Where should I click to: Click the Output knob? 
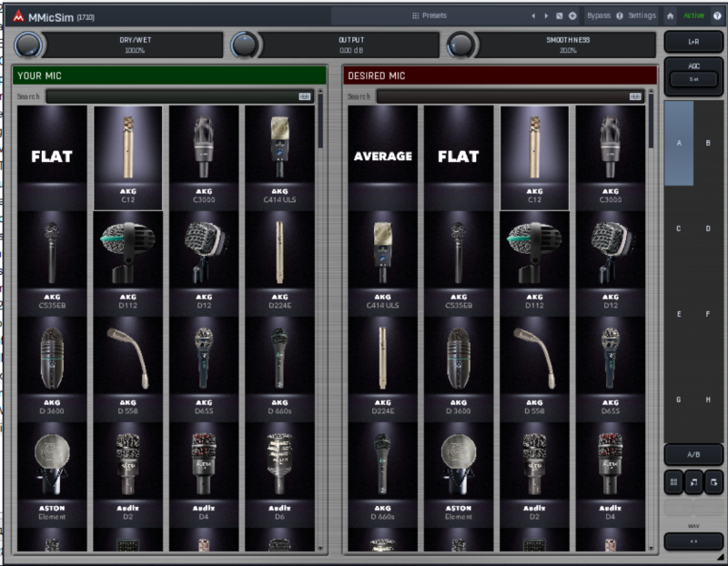(245, 45)
